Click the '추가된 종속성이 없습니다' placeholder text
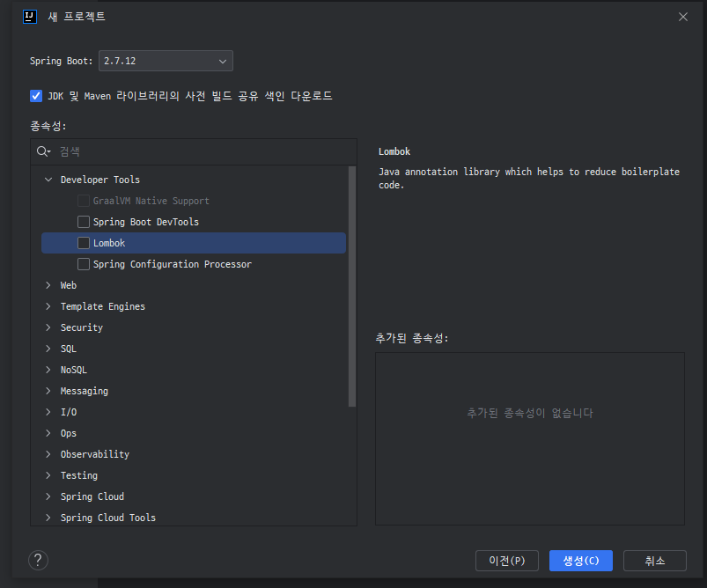 click(530, 413)
